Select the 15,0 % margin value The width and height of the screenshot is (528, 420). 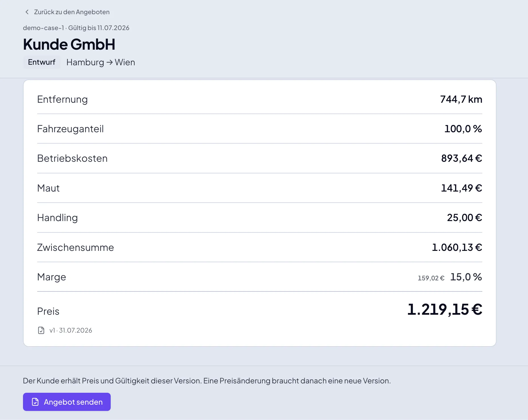click(x=466, y=277)
